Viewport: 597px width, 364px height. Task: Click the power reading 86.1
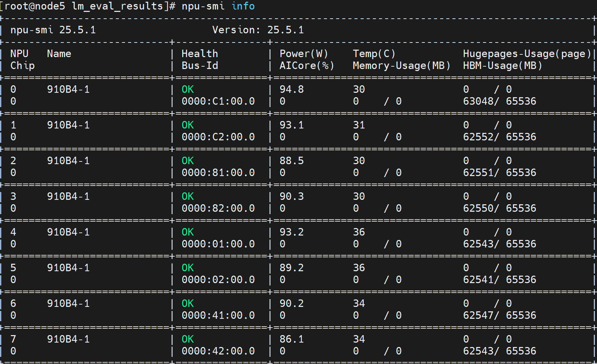[291, 339]
